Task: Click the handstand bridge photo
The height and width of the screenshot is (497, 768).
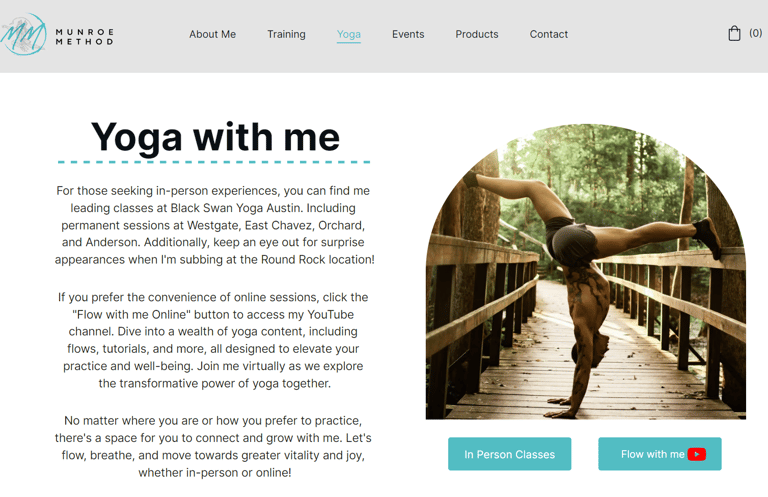Action: pyautogui.click(x=586, y=272)
